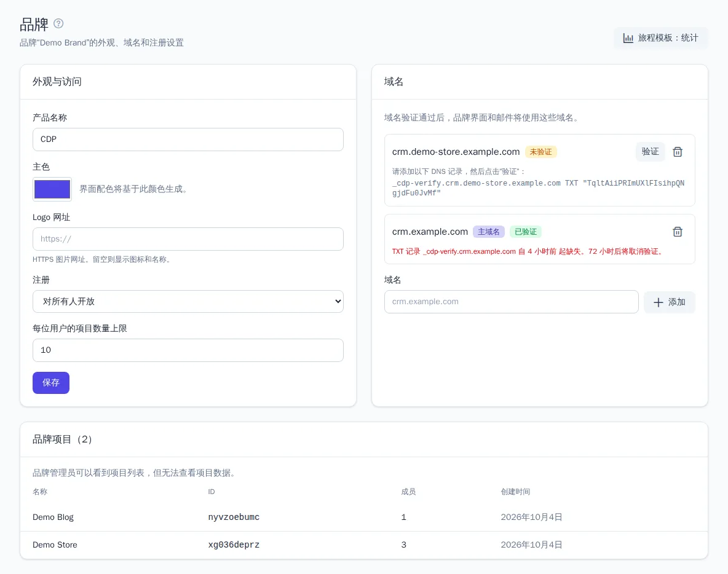Click the crm.demo-store.example.com domain name
The width and height of the screenshot is (728, 574).
coord(456,152)
